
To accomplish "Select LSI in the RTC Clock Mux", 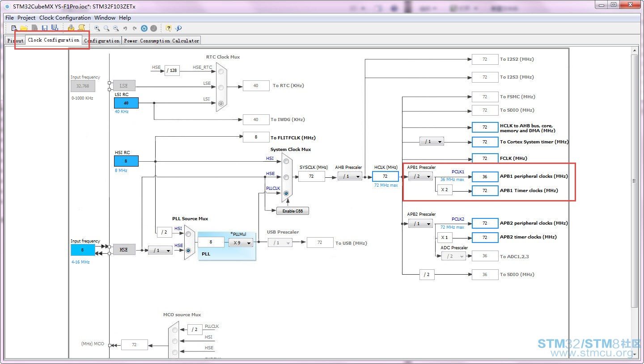I will 221,103.
